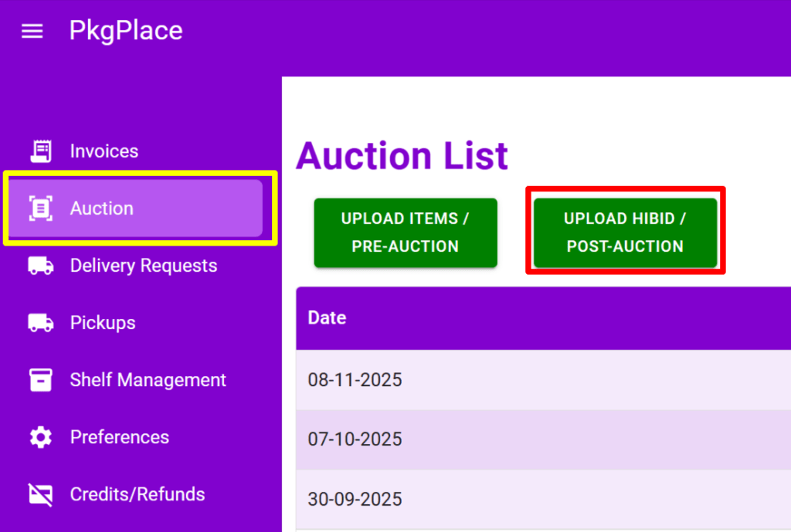Click Upload Items / Pre-Auction button
Viewport: 791px width, 532px height.
point(406,232)
